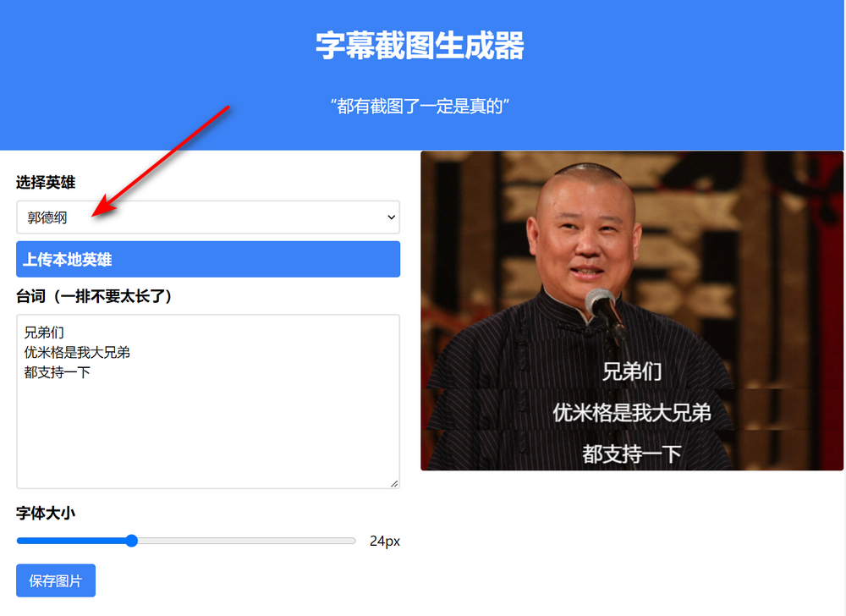Open the 郭德纲 hero selection dropdown
Screen dimensions: 846x616
[x=207, y=217]
